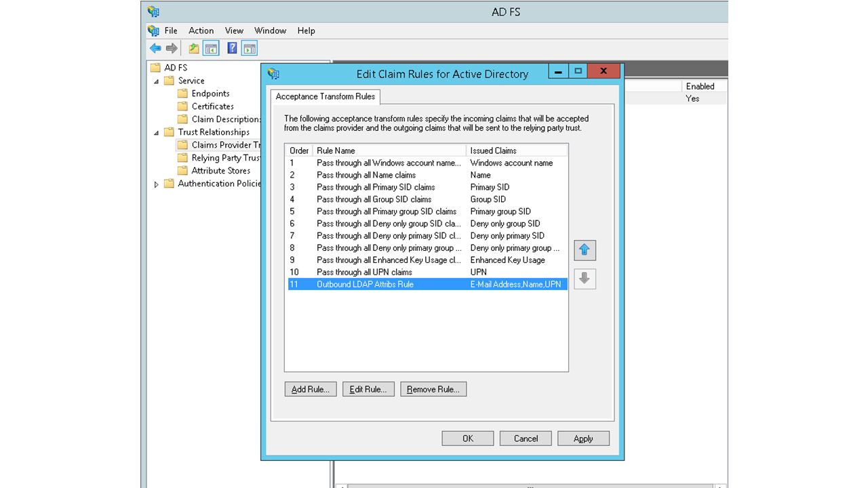
Task: Open the Window menu
Action: coord(270,30)
